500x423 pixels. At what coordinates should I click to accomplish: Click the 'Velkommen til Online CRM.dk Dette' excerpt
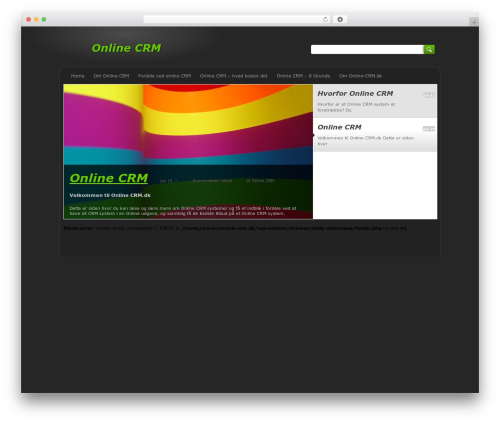[365, 141]
